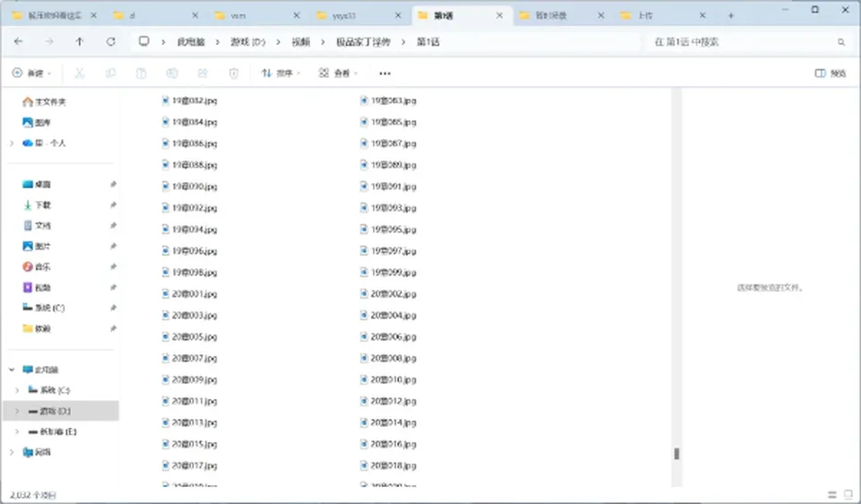
Task: Expand the 网络 (Network) node
Action: coord(12,452)
